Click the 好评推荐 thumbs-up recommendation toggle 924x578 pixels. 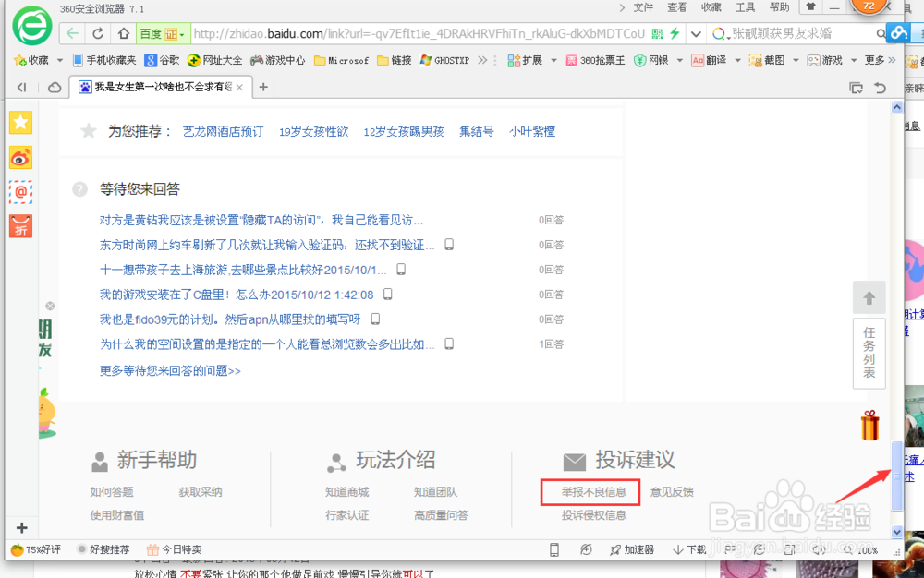pos(102,549)
